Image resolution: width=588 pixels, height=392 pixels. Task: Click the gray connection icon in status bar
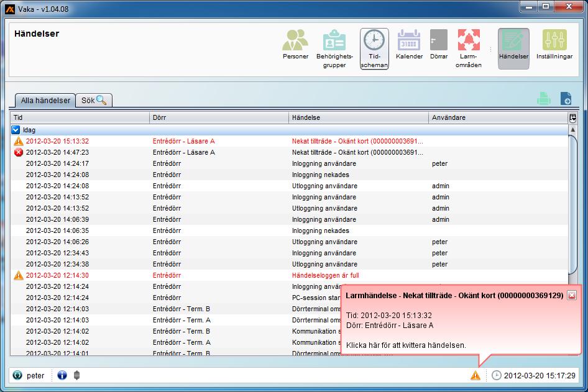tap(77, 375)
